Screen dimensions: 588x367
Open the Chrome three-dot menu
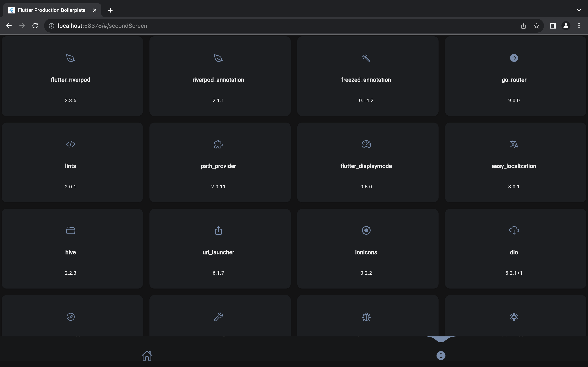pyautogui.click(x=579, y=26)
